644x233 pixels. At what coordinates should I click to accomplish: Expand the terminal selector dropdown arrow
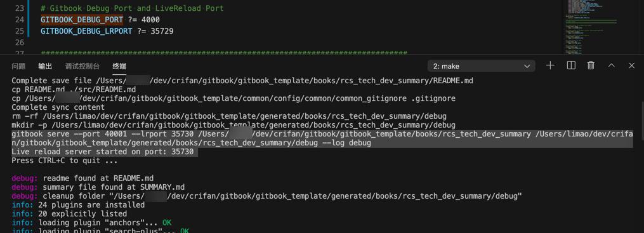click(527, 66)
